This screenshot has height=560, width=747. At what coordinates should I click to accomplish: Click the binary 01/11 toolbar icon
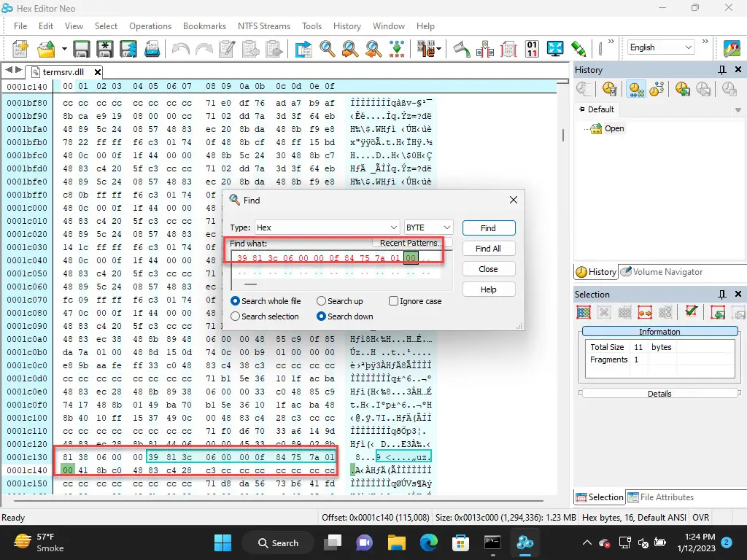(532, 49)
